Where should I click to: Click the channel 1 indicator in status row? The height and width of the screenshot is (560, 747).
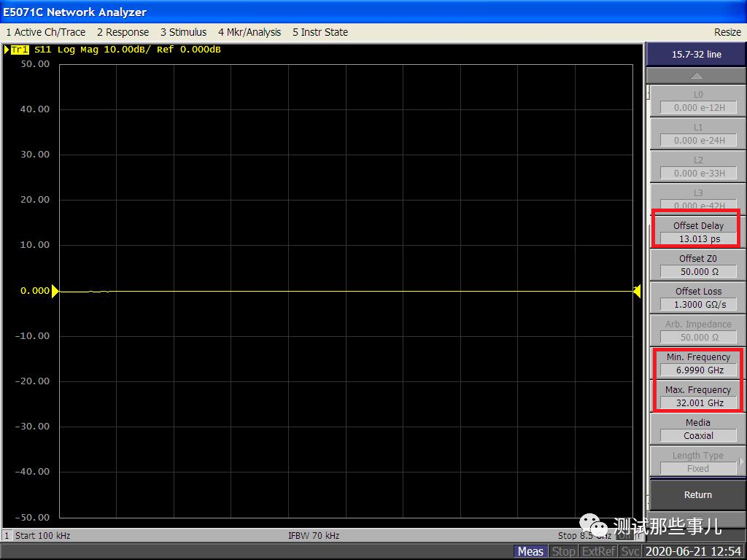tap(7, 535)
